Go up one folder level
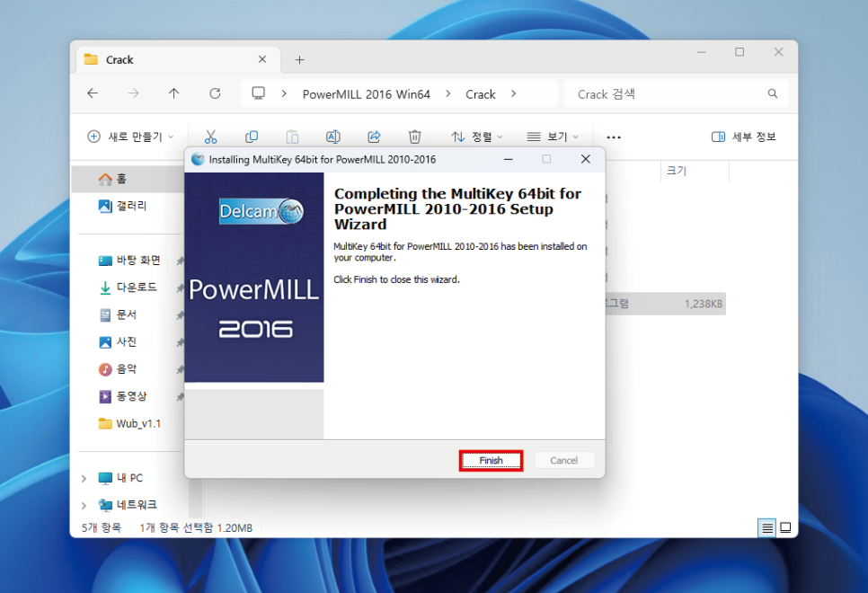 pyautogui.click(x=173, y=93)
